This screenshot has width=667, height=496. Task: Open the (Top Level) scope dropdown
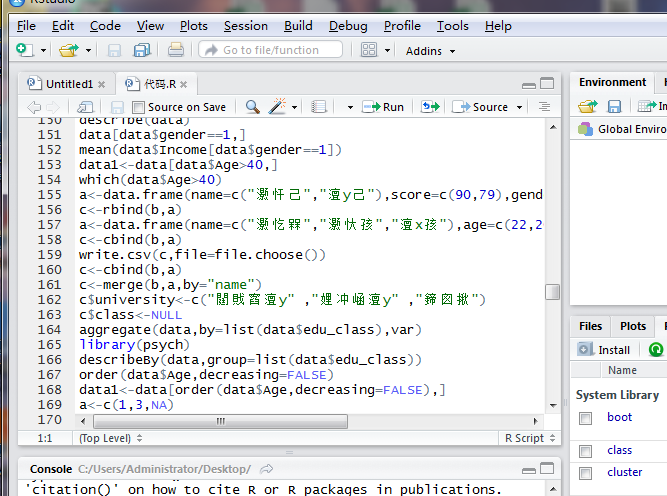pos(110,438)
